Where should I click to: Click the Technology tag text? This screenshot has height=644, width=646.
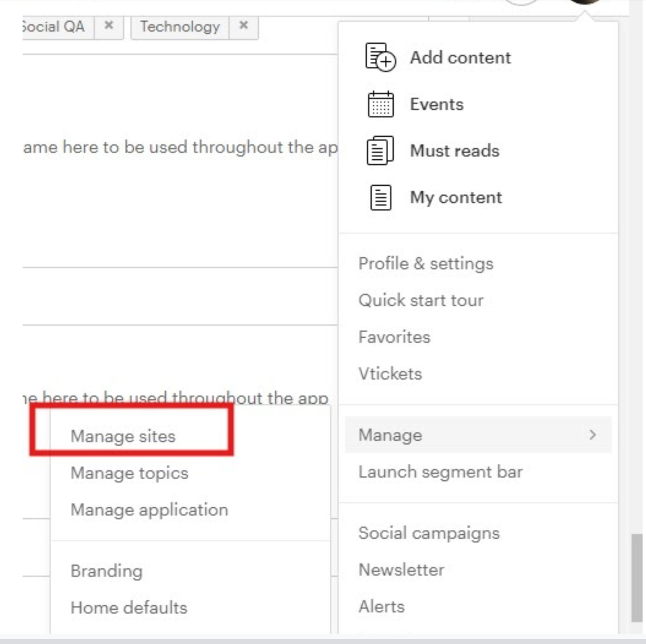[x=180, y=26]
